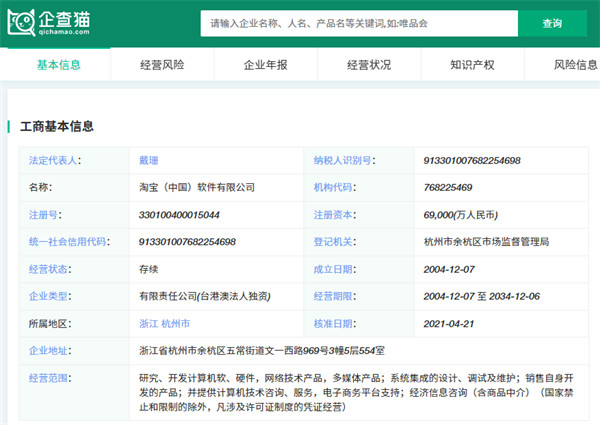The width and height of the screenshot is (600, 425).
Task: Click the 企业地址 label
Action: (x=50, y=350)
